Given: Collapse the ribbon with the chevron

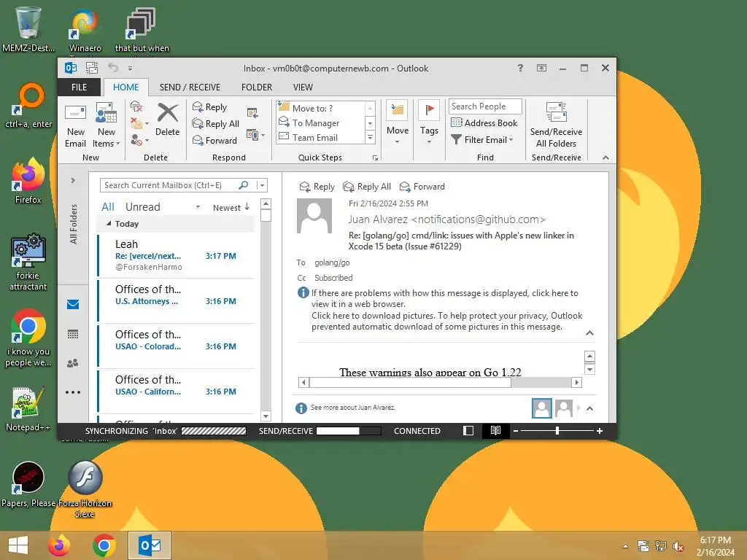Looking at the screenshot, I should click(x=605, y=157).
